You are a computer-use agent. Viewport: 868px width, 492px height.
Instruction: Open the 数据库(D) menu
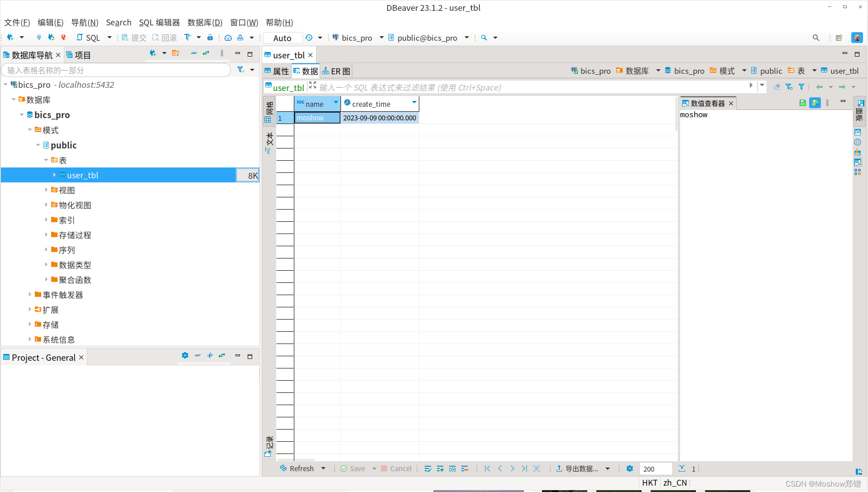click(205, 23)
